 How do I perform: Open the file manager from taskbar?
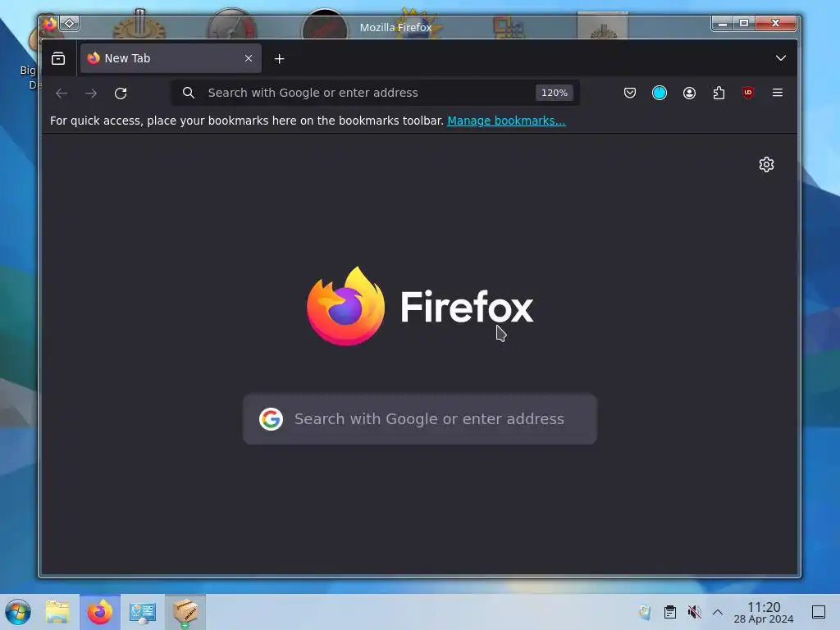pyautogui.click(x=57, y=612)
